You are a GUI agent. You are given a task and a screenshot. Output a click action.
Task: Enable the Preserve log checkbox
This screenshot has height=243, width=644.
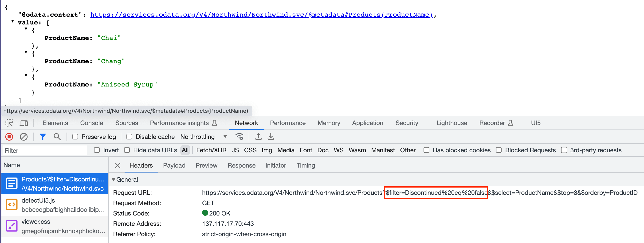click(75, 137)
